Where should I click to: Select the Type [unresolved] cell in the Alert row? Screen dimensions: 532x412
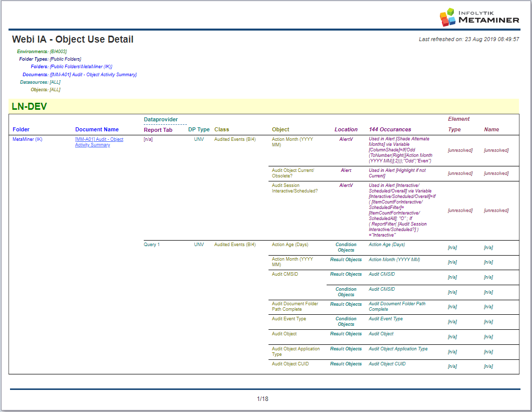[460, 173]
